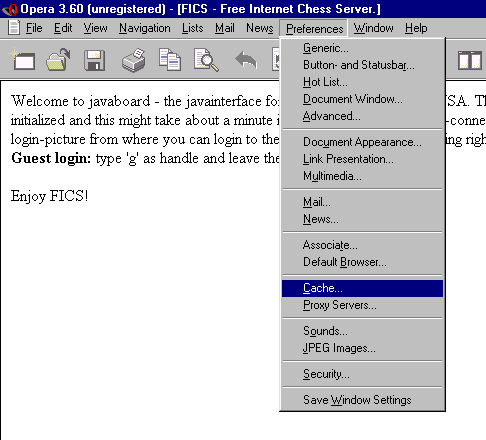Open Multimedia... preferences
Screen dimensions: 486x440
click(x=362, y=176)
